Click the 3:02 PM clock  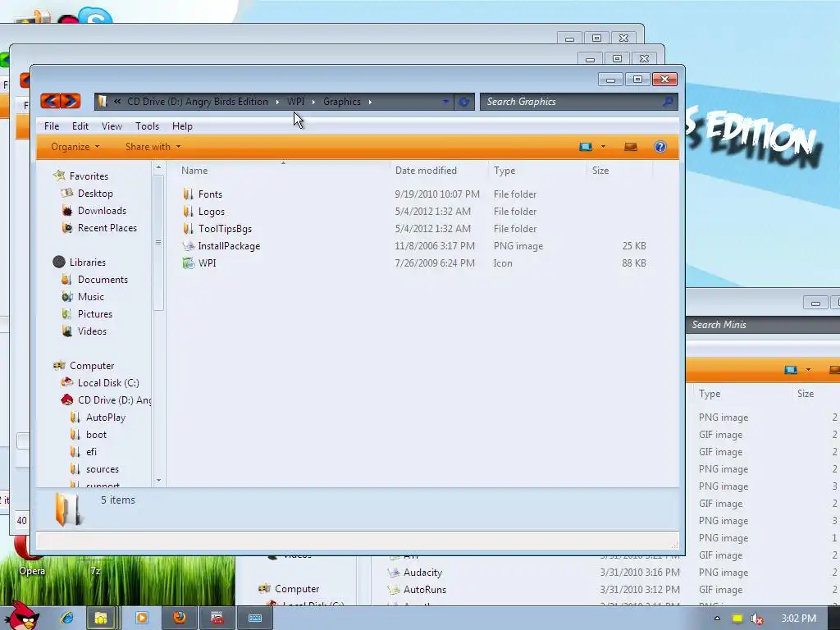798,619
